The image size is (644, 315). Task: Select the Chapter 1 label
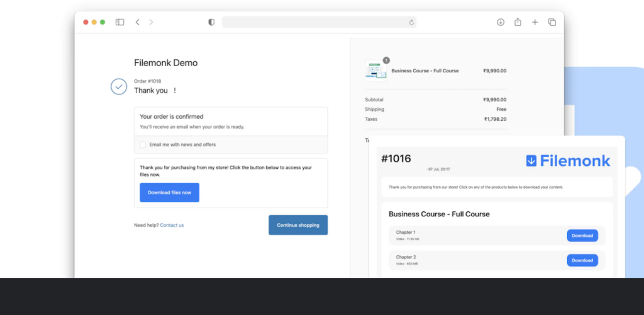[x=406, y=233]
